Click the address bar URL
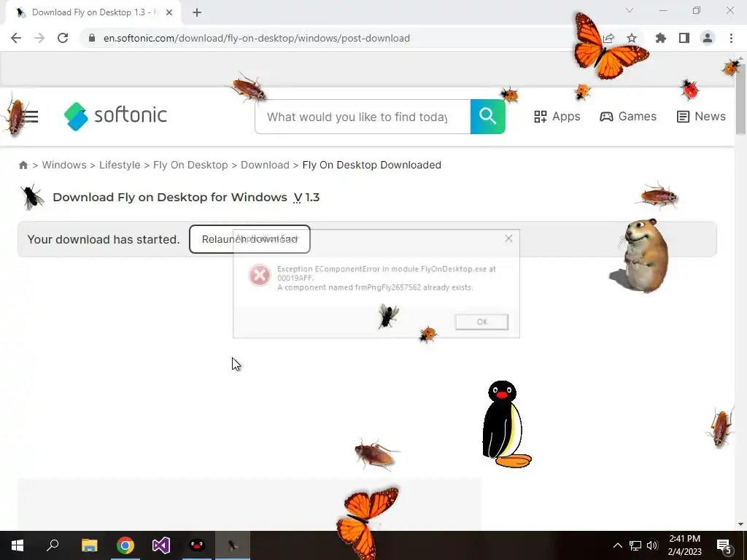 [256, 38]
